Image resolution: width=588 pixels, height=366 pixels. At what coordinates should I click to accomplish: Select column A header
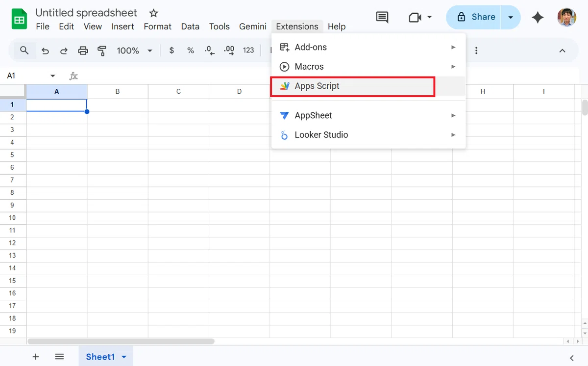click(x=57, y=91)
